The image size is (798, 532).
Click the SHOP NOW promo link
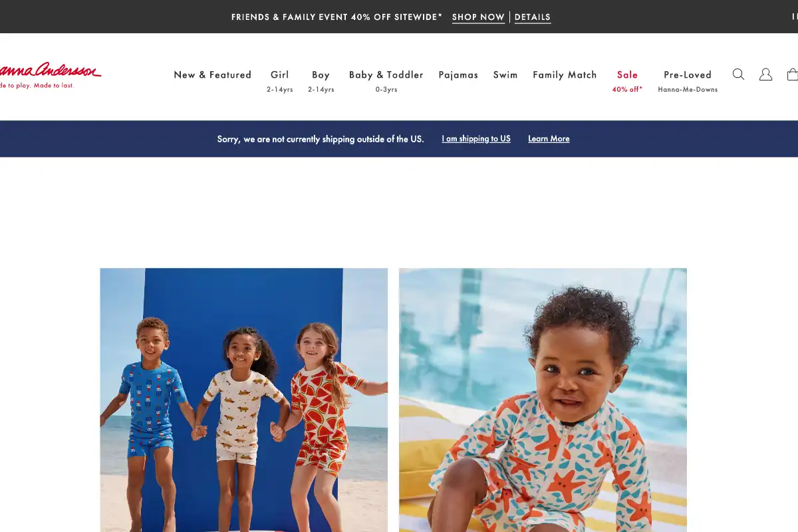coord(478,17)
